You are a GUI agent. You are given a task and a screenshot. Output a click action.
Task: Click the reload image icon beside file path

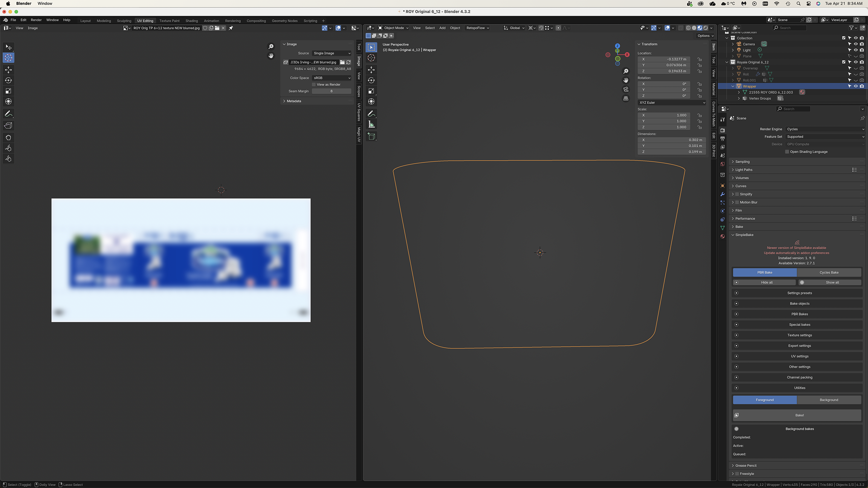click(x=348, y=62)
